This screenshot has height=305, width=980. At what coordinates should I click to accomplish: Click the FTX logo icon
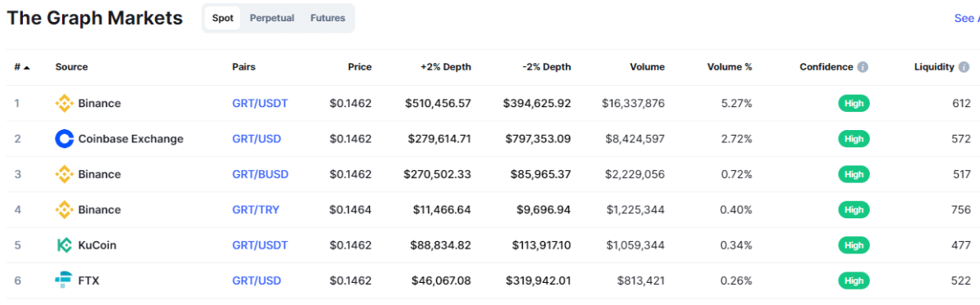pos(64,280)
